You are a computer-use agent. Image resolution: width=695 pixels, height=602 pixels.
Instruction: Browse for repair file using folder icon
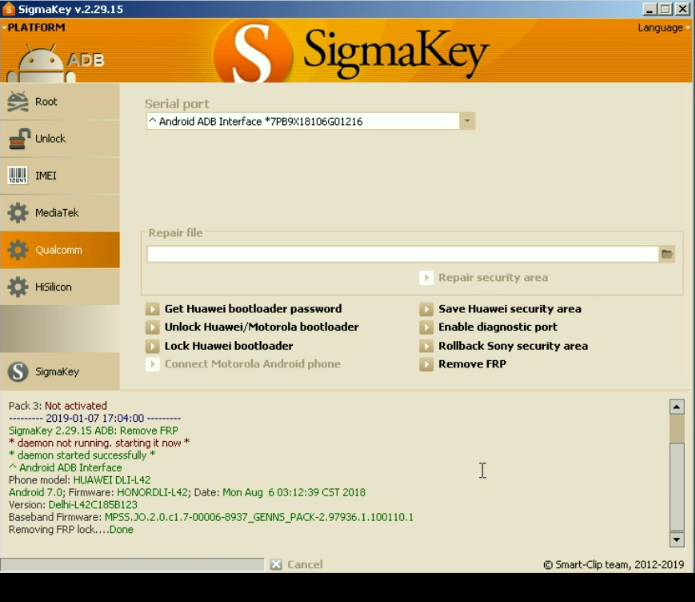[x=667, y=254]
